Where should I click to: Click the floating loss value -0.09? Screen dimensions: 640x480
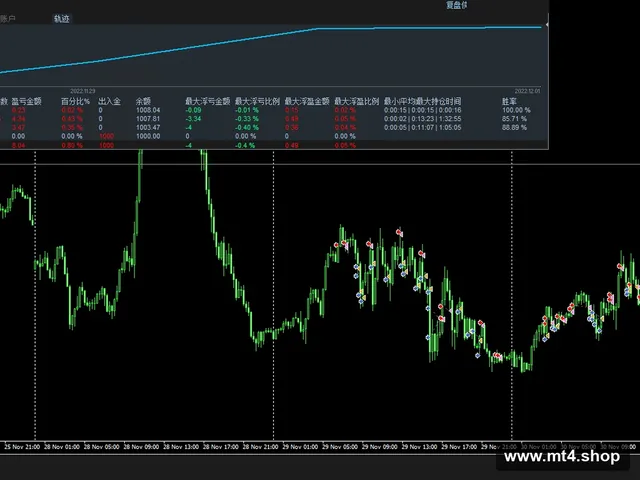(193, 110)
